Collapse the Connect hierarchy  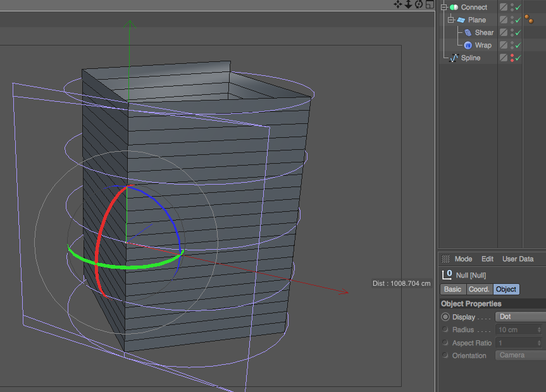coord(444,7)
